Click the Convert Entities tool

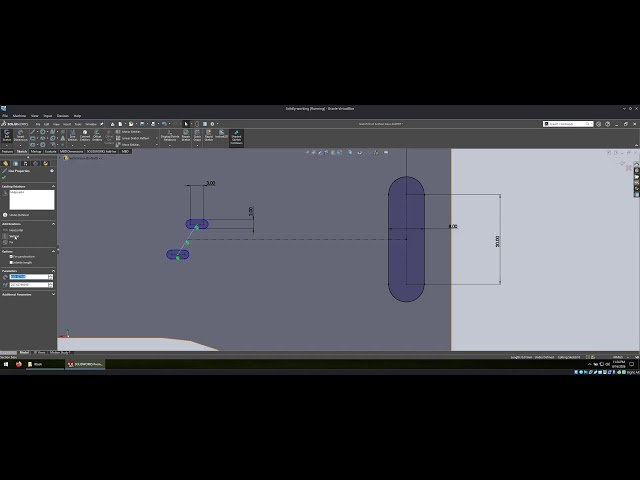pyautogui.click(x=85, y=135)
